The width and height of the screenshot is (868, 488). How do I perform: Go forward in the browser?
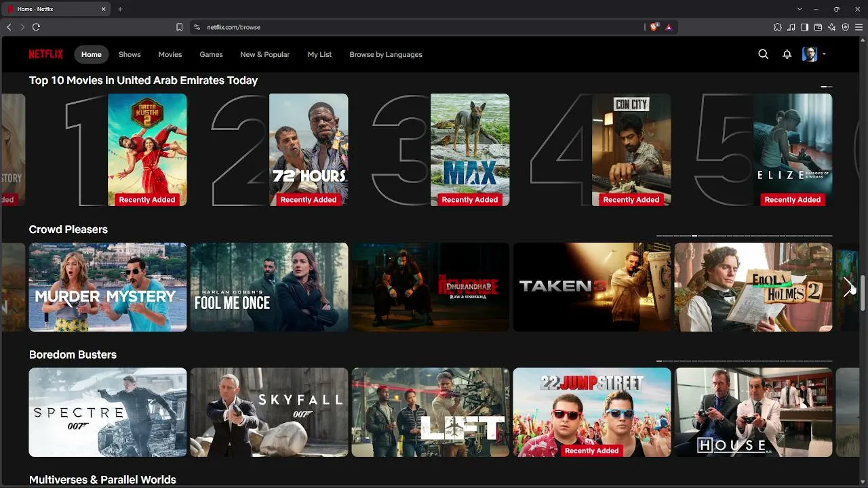[22, 27]
